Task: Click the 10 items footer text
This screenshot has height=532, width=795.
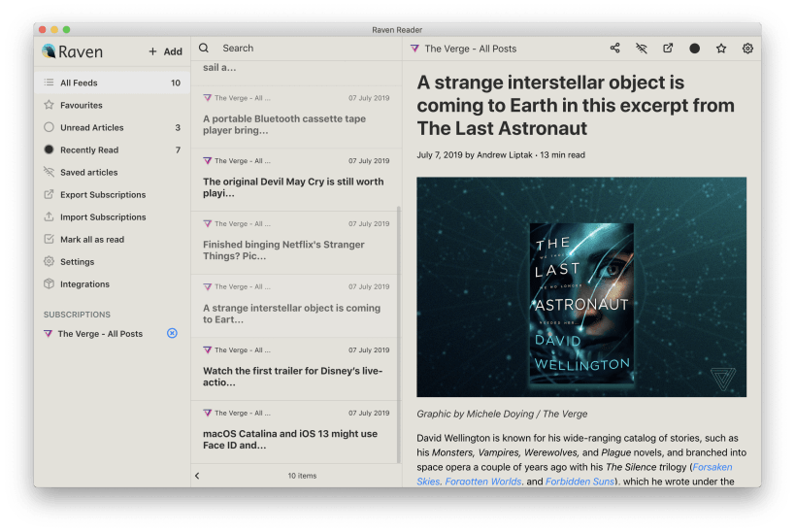Action: [x=302, y=476]
